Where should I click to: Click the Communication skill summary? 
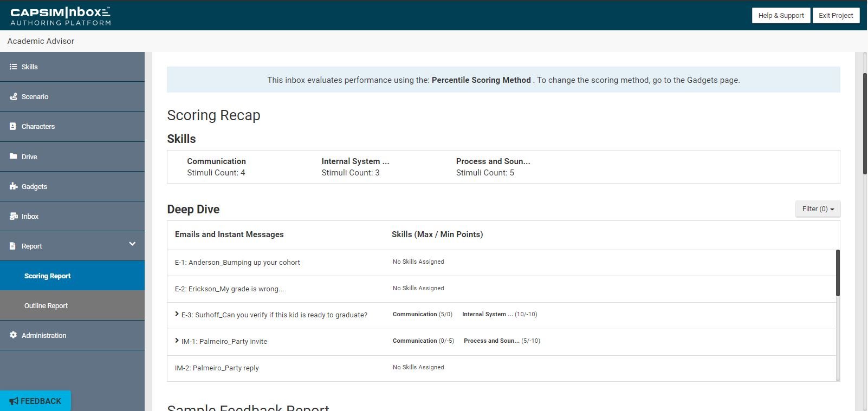coord(216,167)
